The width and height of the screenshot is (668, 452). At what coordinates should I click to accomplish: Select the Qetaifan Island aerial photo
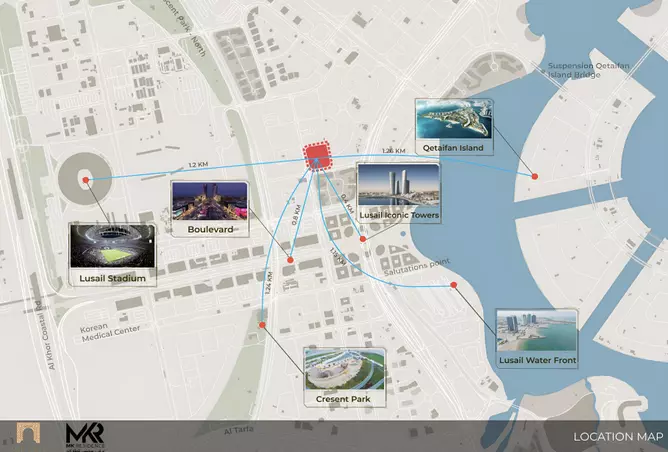454,120
